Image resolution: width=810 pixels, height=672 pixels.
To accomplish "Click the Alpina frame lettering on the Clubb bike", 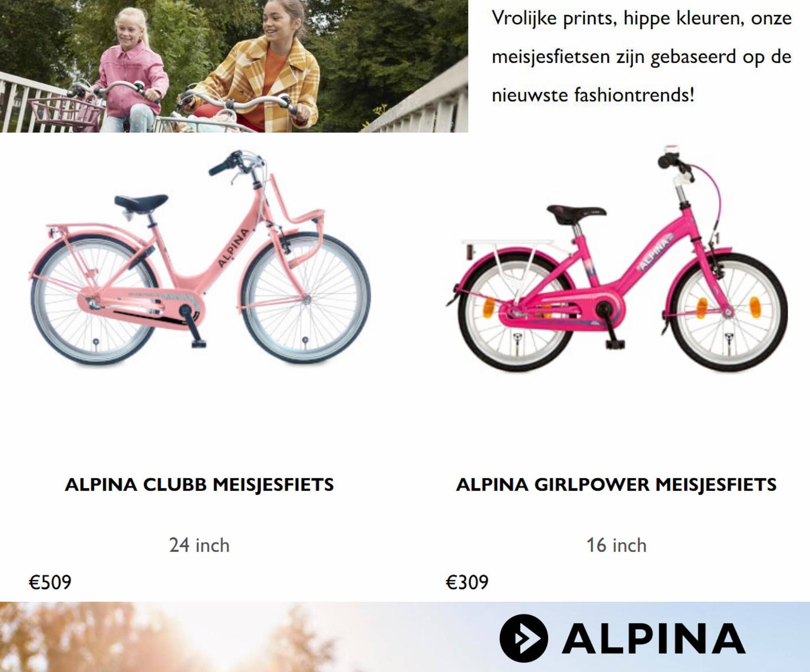I will tap(233, 248).
